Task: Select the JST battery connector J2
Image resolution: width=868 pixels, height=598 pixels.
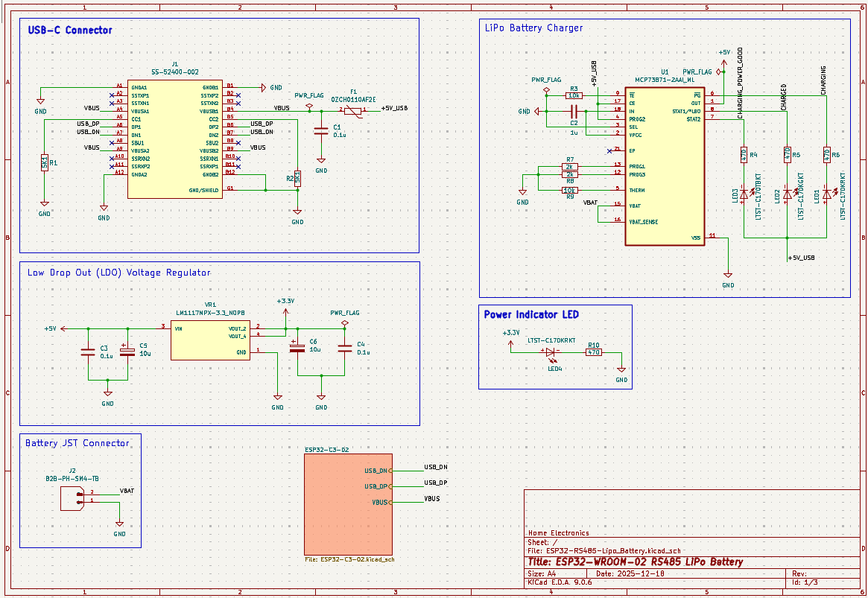Action: (x=72, y=497)
